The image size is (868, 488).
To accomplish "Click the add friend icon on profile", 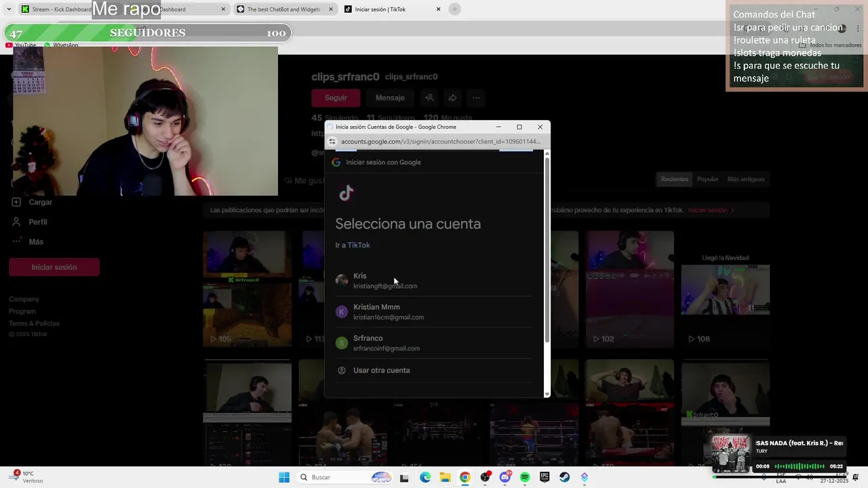I will pos(429,98).
